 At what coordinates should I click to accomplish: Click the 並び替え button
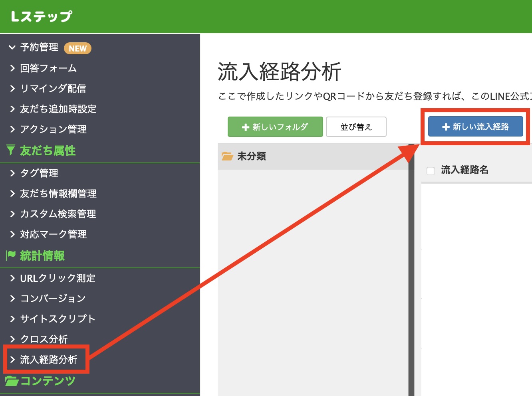356,127
